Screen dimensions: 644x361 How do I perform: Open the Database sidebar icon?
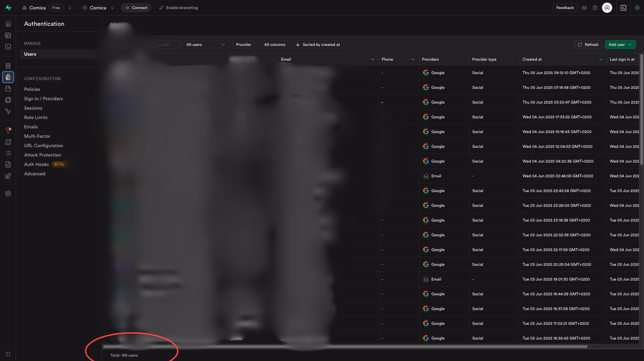(8, 66)
